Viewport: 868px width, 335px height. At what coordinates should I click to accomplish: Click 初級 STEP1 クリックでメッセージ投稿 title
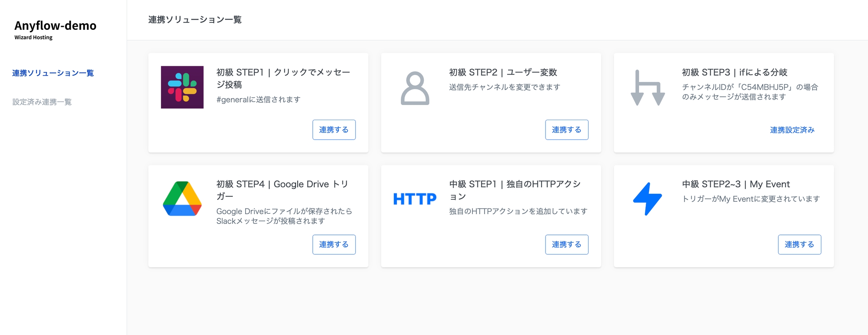click(283, 78)
